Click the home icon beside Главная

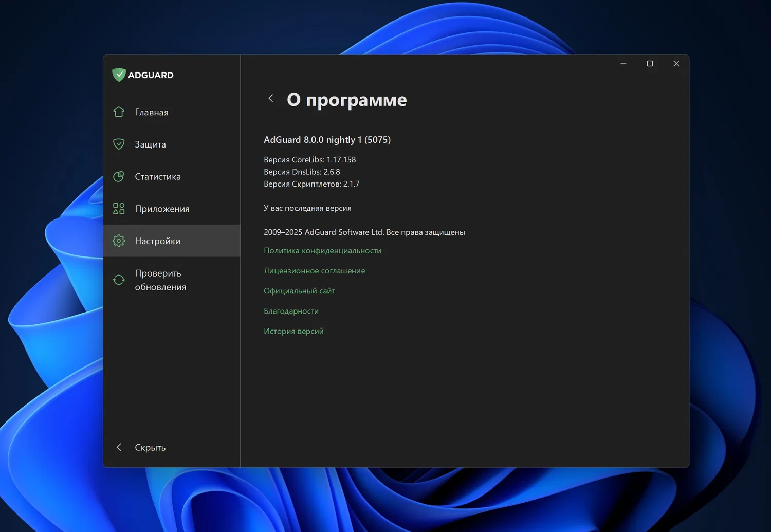point(119,112)
